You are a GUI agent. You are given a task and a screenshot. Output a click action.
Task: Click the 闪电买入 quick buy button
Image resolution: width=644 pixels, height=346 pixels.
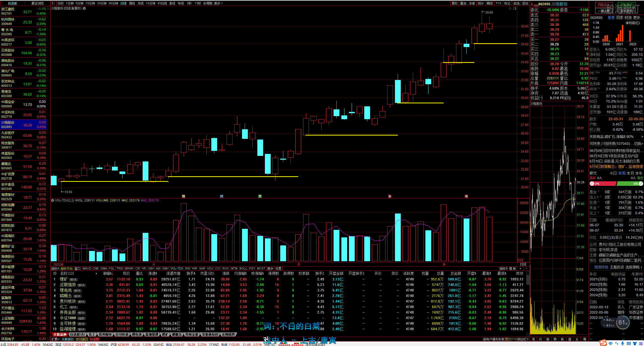coord(603,5)
